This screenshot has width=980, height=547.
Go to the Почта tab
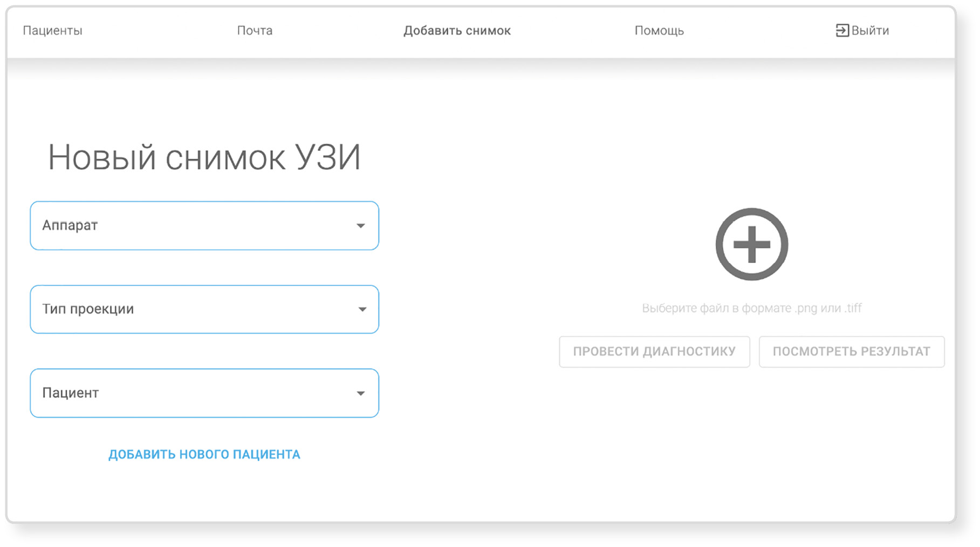click(255, 31)
